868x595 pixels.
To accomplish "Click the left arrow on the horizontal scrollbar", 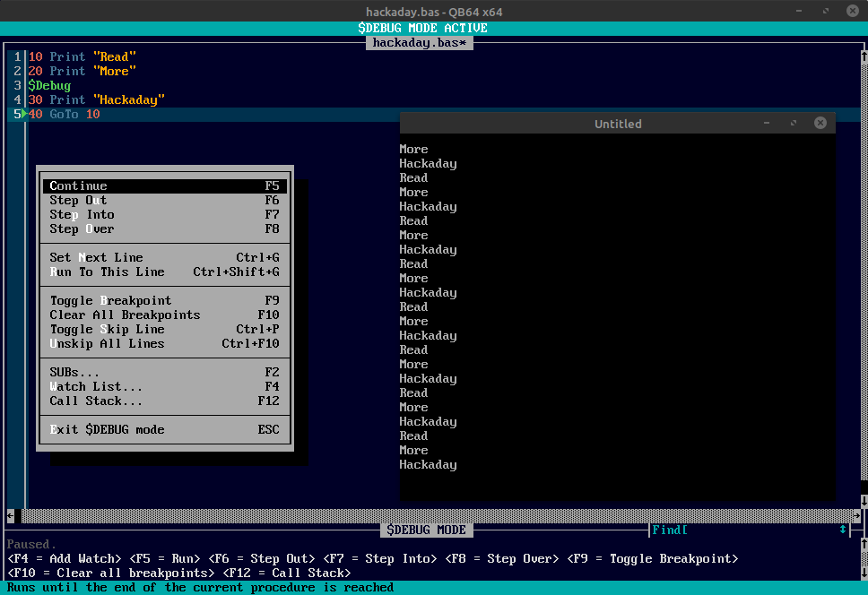I will coord(8,515).
